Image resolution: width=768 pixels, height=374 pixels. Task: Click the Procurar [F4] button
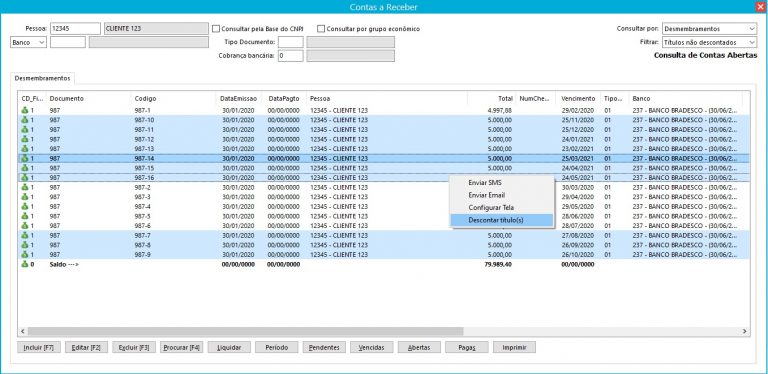pos(181,348)
